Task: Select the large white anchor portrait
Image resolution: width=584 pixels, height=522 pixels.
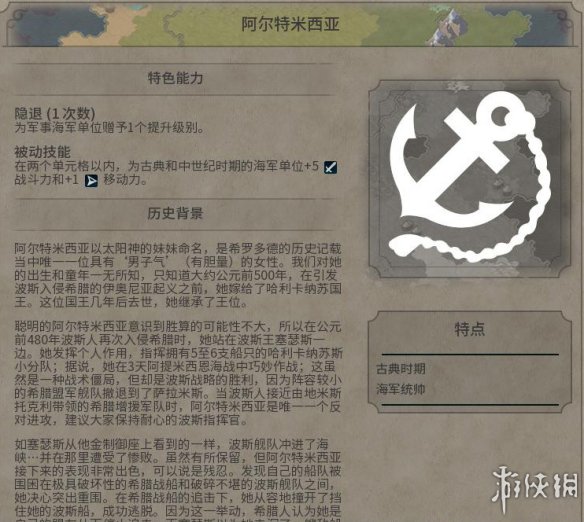Action: 469,178
